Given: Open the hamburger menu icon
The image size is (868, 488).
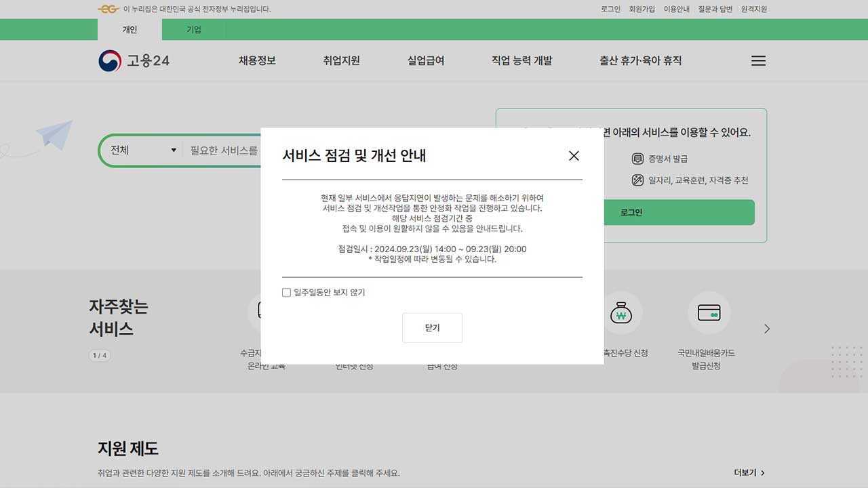Looking at the screenshot, I should 757,60.
